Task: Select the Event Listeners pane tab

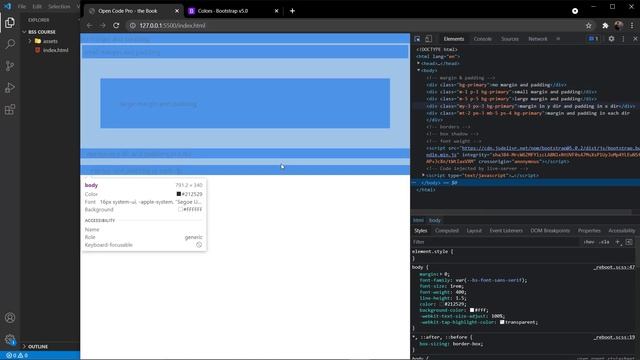Action: tap(506, 231)
